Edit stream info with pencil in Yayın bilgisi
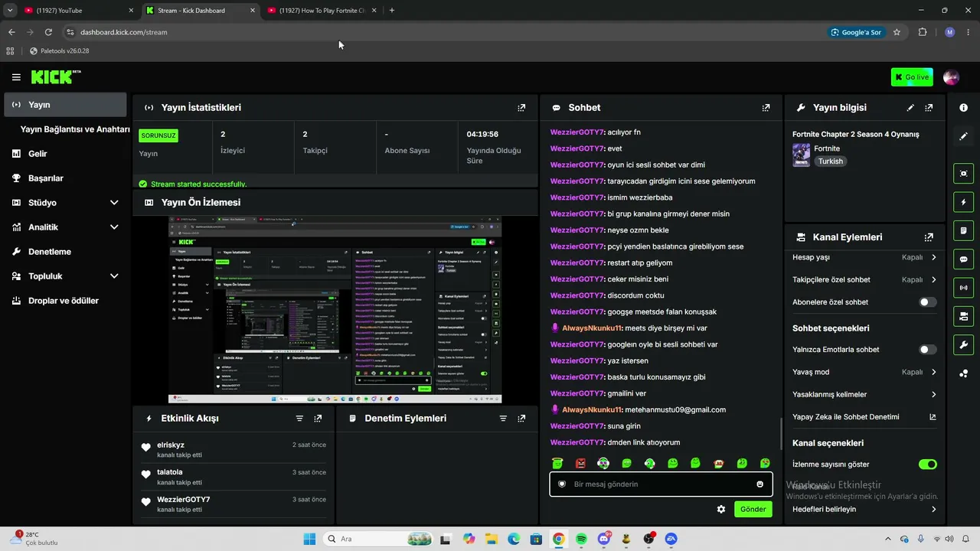 (910, 108)
